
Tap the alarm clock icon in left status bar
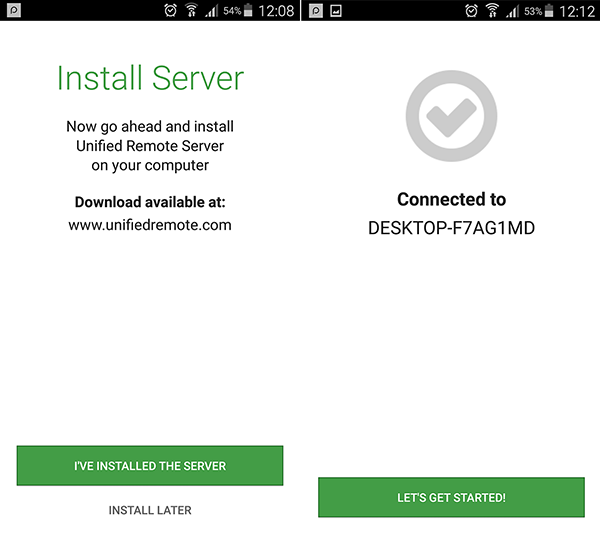[x=170, y=10]
